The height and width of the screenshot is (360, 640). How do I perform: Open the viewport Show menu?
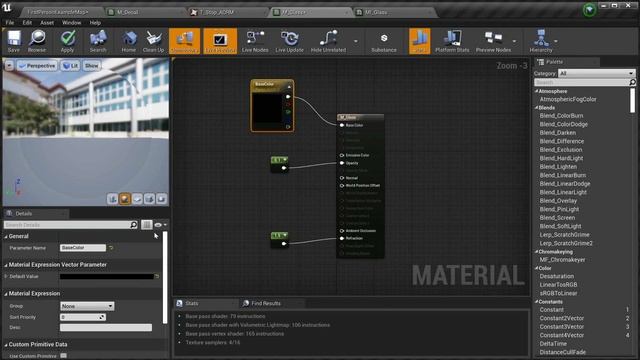(92, 66)
